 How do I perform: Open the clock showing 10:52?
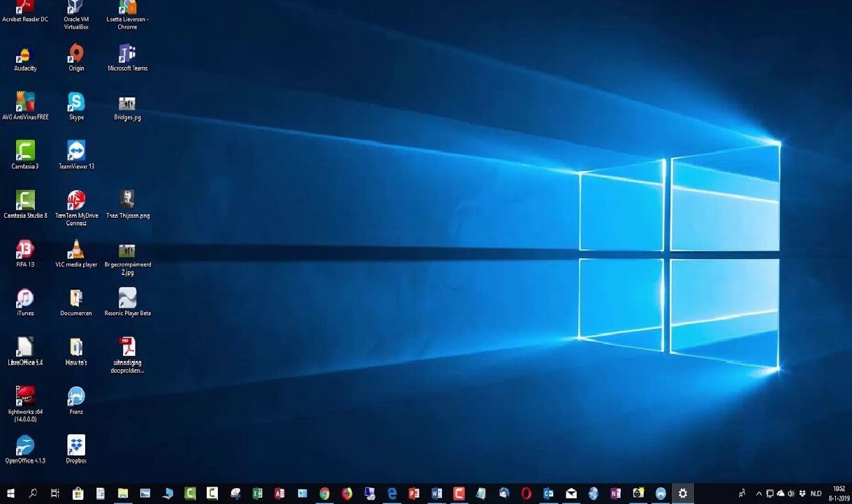839,494
